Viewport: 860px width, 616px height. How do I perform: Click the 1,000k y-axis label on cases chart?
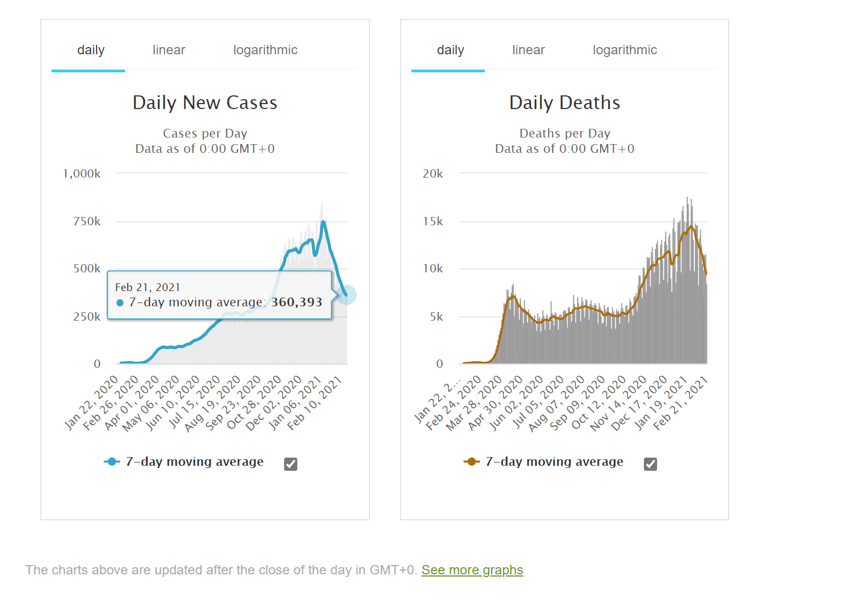click(x=82, y=174)
